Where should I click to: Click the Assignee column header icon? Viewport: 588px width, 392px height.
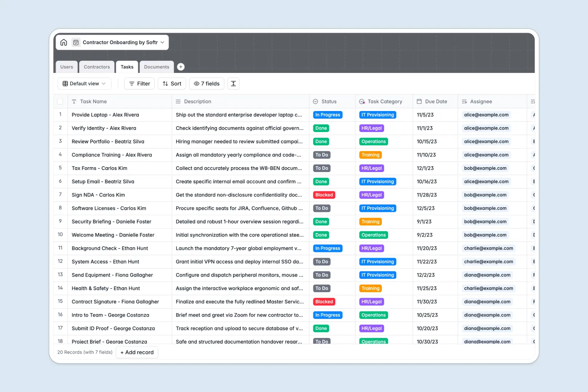tap(464, 101)
